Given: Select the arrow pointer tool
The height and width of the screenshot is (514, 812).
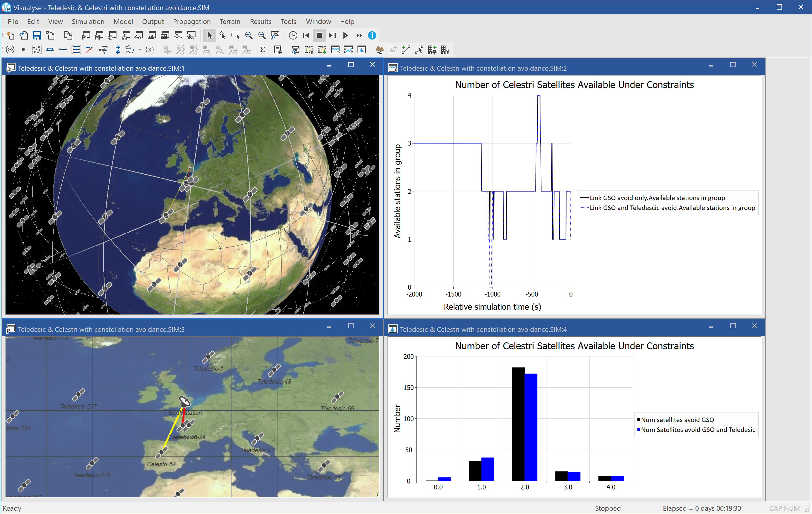Looking at the screenshot, I should point(209,35).
